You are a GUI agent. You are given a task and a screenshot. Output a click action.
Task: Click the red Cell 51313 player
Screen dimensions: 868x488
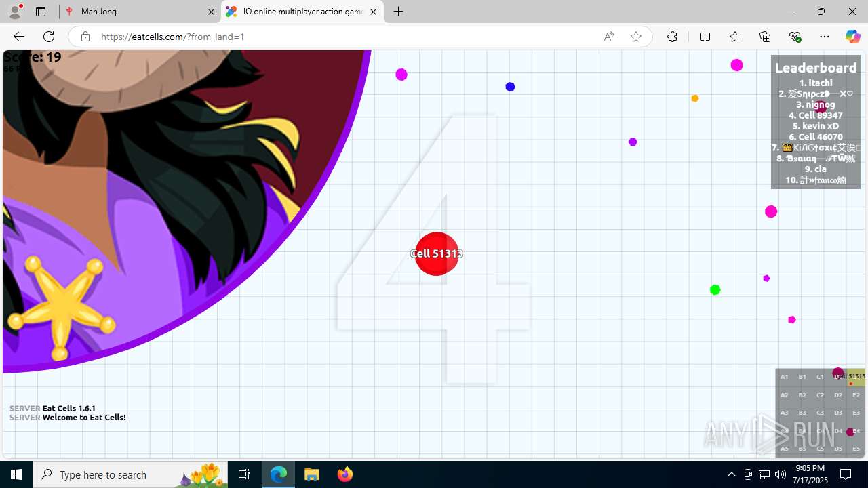click(437, 253)
